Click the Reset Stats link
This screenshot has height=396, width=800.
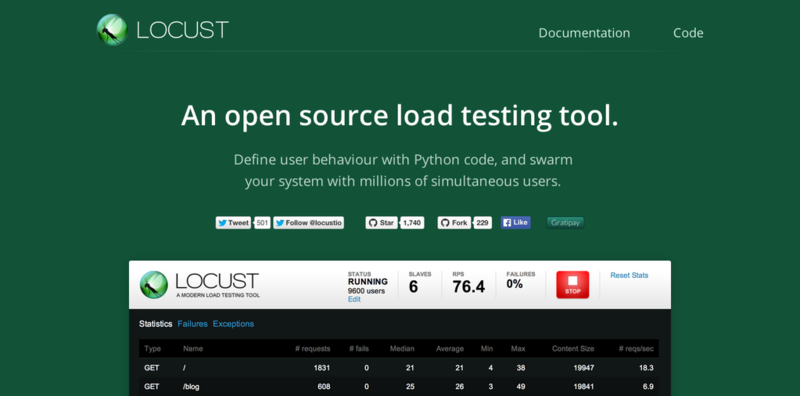click(629, 275)
